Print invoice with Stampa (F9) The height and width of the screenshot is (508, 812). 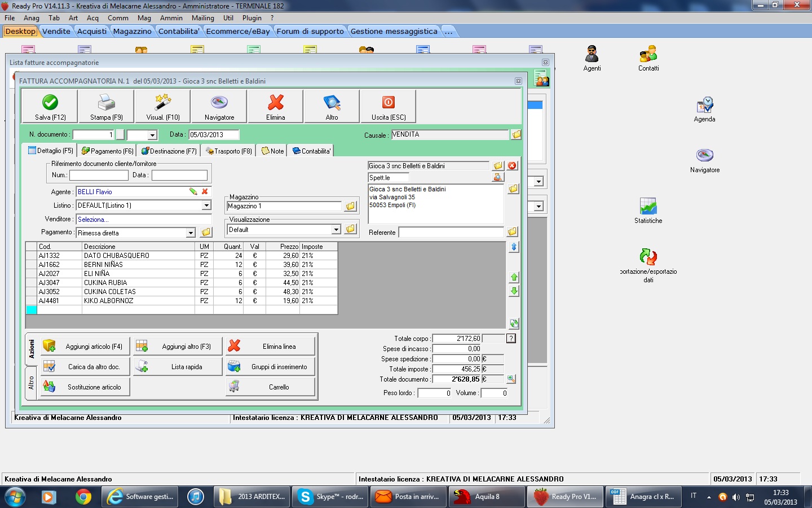107,106
